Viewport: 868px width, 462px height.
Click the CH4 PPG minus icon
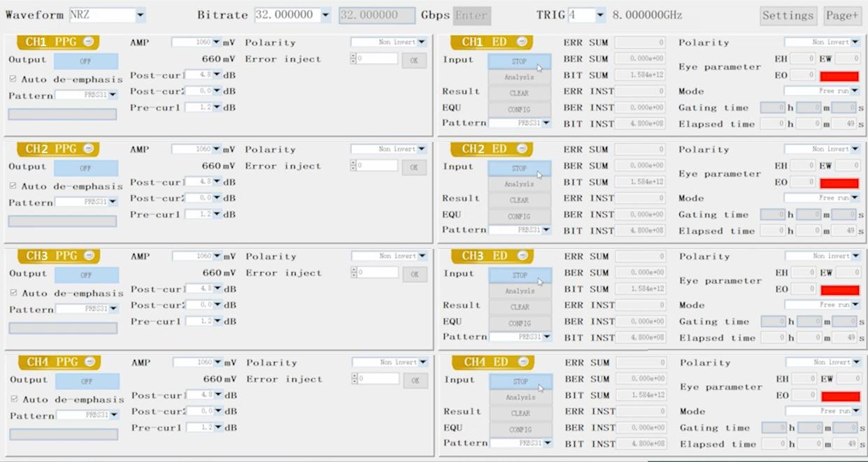[90, 362]
